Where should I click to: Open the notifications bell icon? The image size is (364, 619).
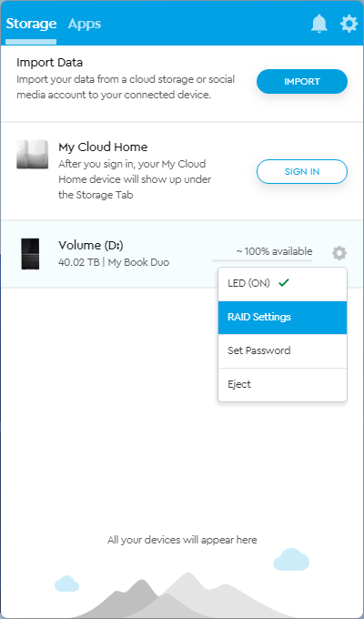pos(319,24)
